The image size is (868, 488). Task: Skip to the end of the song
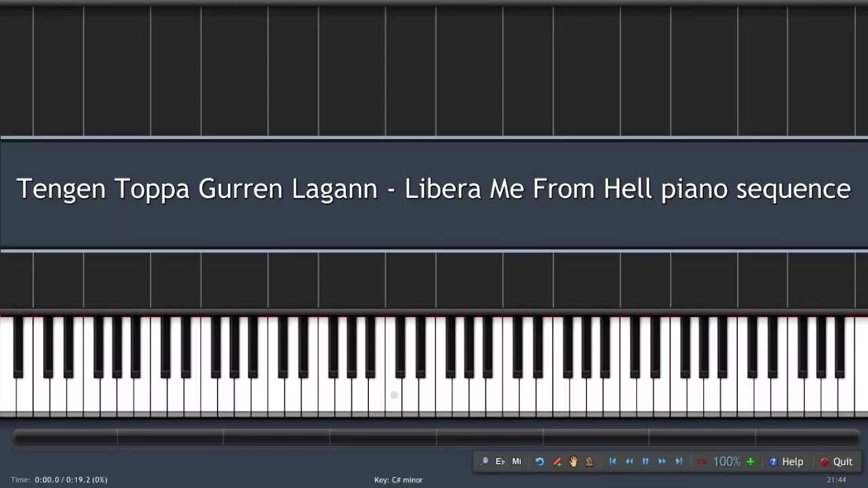(x=679, y=462)
